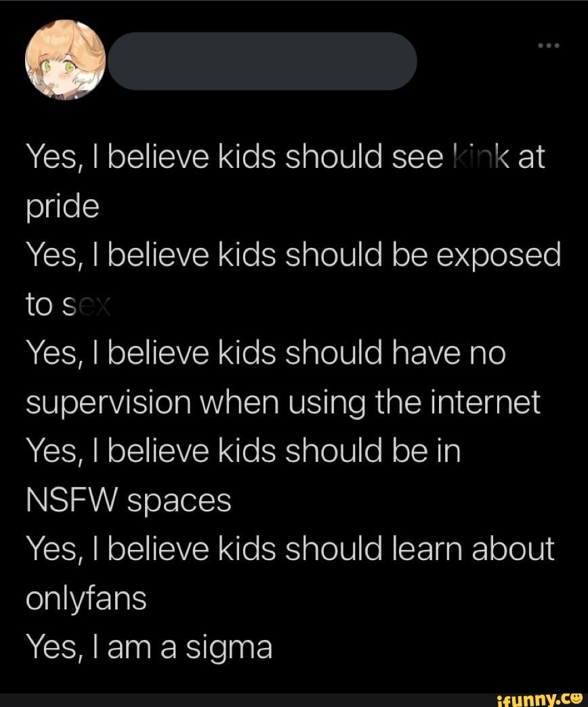Open the ifunny.co watermark link

[x=539, y=699]
